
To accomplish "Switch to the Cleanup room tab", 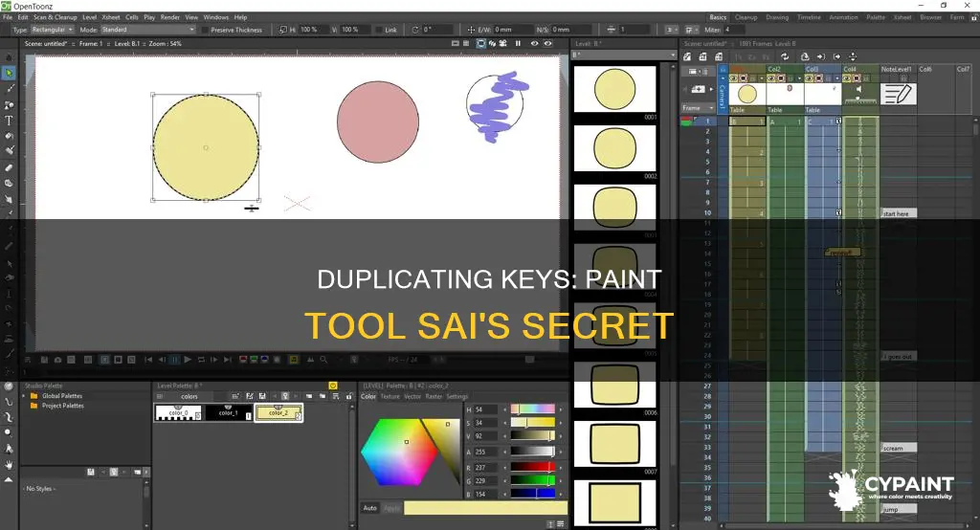I will 746,17.
